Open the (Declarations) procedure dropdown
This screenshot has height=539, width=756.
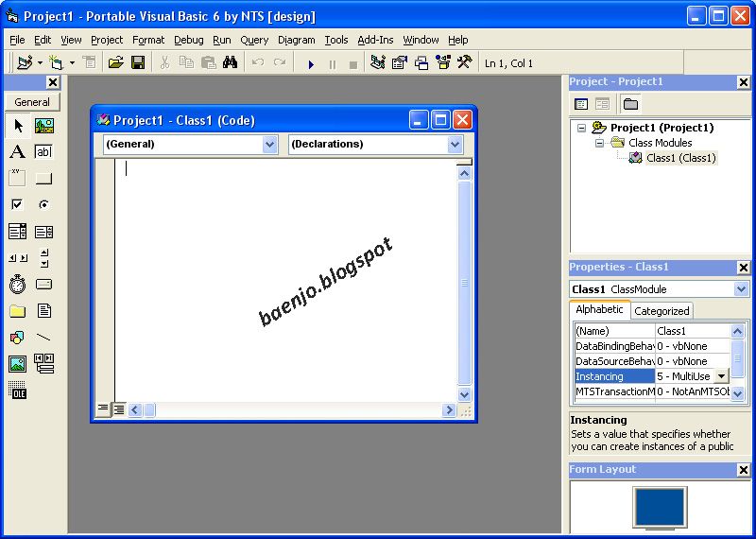point(455,144)
